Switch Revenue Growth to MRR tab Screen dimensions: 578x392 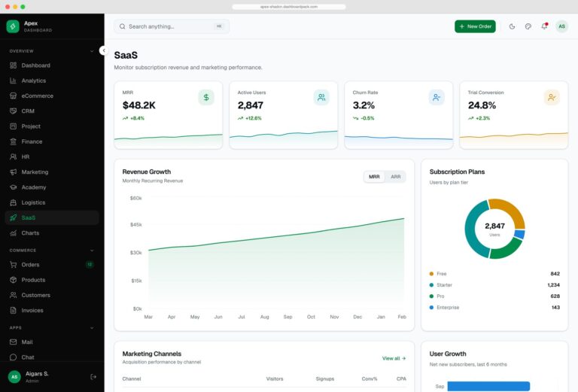(374, 177)
